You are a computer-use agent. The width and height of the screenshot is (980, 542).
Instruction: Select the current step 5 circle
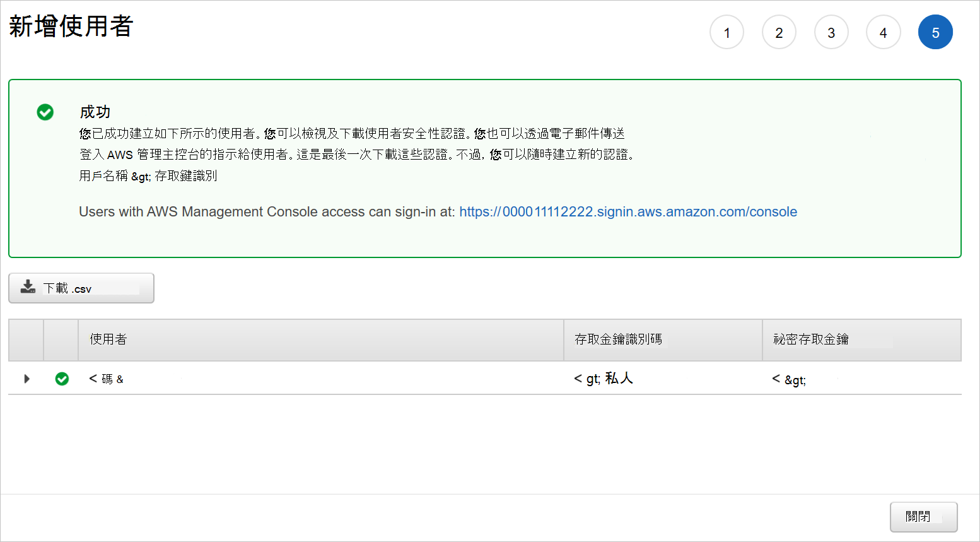click(x=935, y=32)
